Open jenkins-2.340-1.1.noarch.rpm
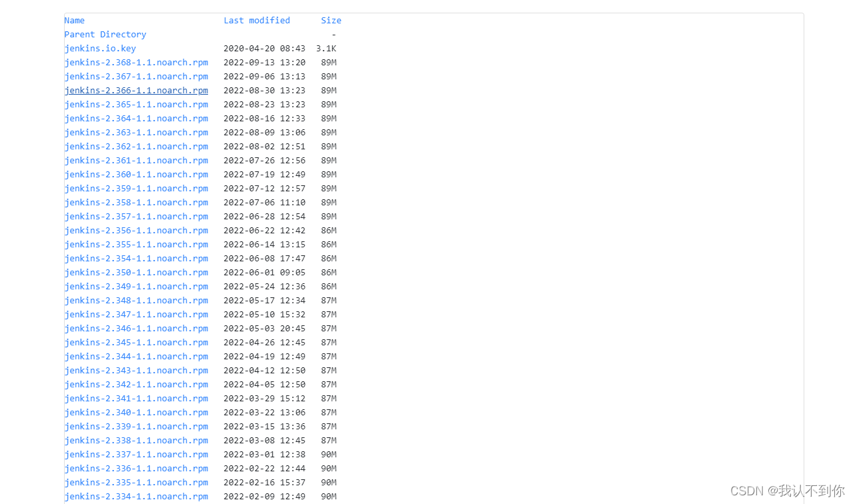 point(136,413)
